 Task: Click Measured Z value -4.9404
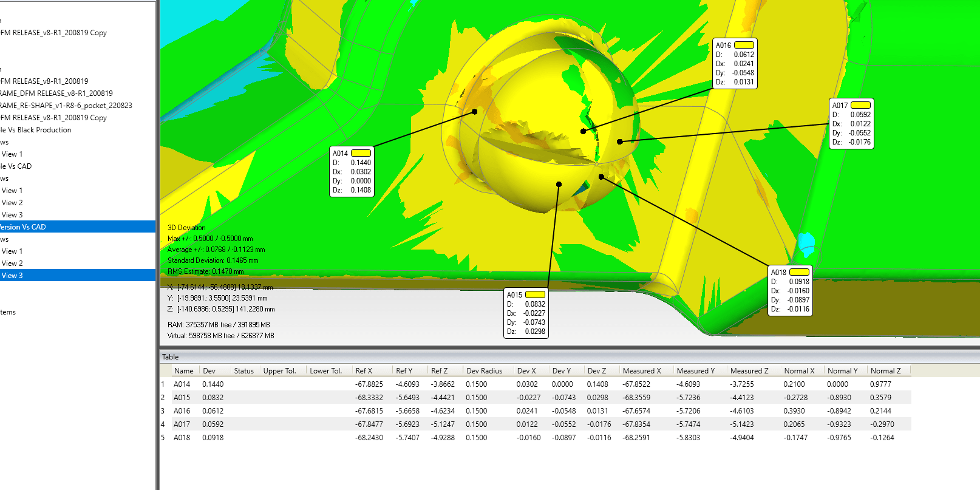tap(741, 437)
